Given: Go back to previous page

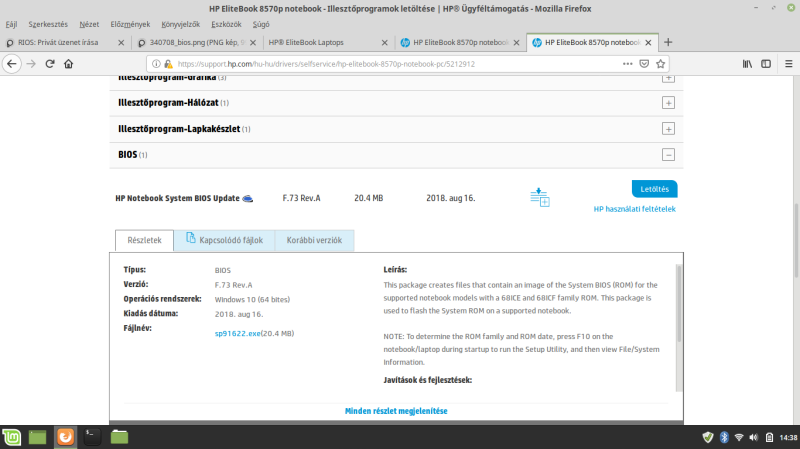Looking at the screenshot, I should pyautogui.click(x=12, y=64).
